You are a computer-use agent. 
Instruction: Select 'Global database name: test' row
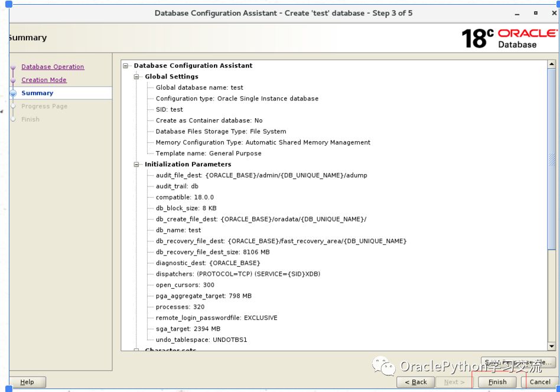point(199,88)
